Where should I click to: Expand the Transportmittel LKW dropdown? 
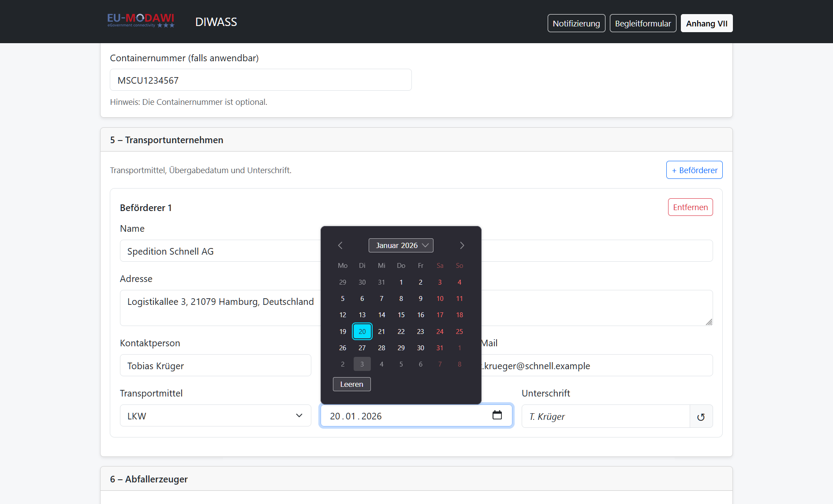click(215, 416)
